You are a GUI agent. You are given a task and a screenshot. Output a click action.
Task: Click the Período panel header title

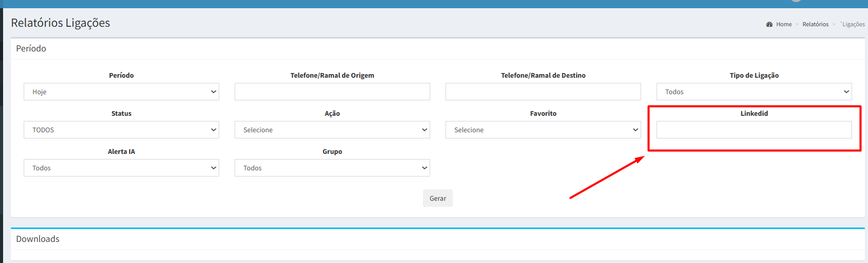[31, 48]
